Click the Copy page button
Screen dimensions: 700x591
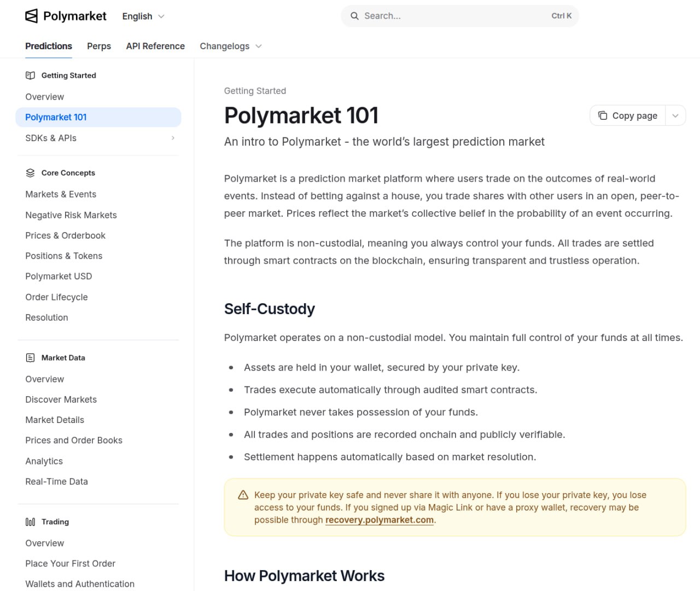coord(628,115)
